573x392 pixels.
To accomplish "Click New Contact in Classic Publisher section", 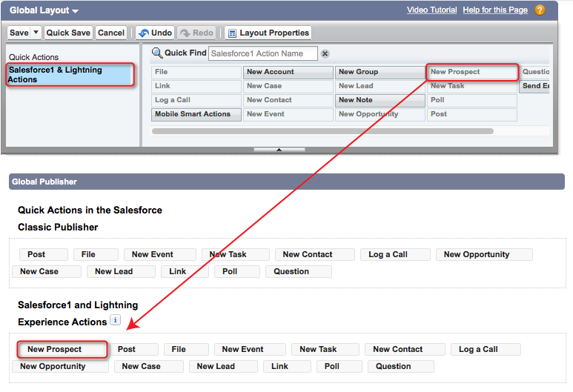I will coord(314,254).
